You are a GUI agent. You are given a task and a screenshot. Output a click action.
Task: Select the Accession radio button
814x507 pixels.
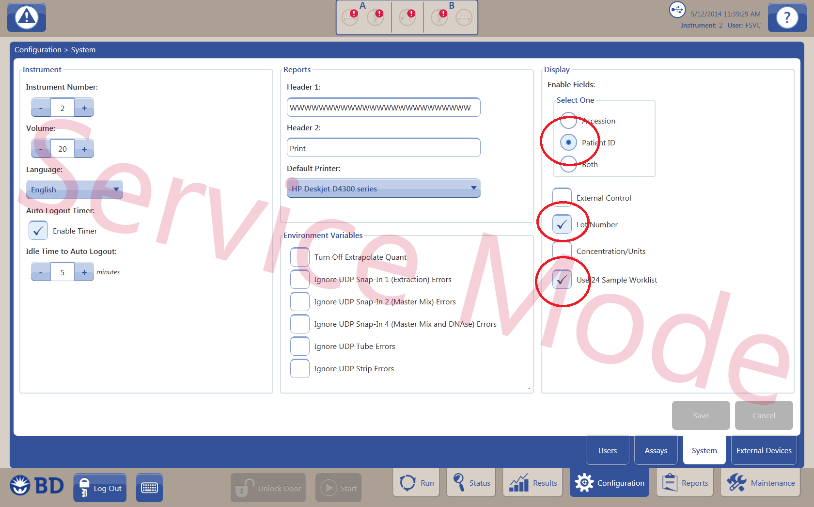pyautogui.click(x=568, y=121)
